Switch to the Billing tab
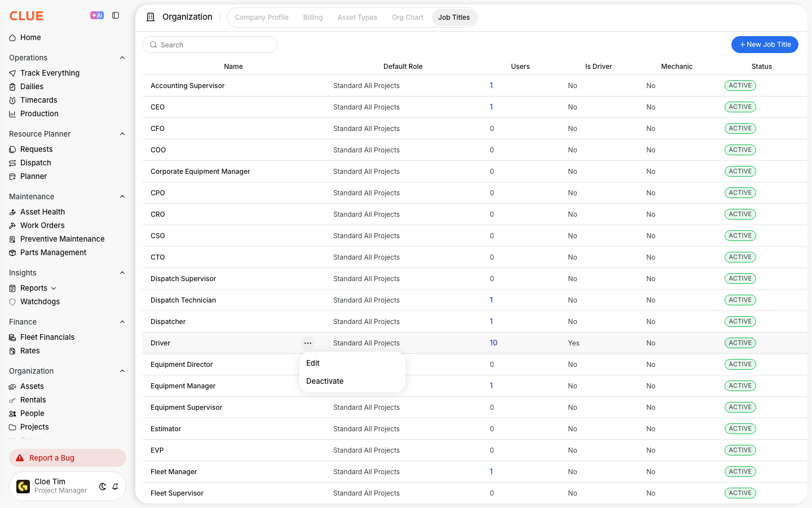 point(313,17)
